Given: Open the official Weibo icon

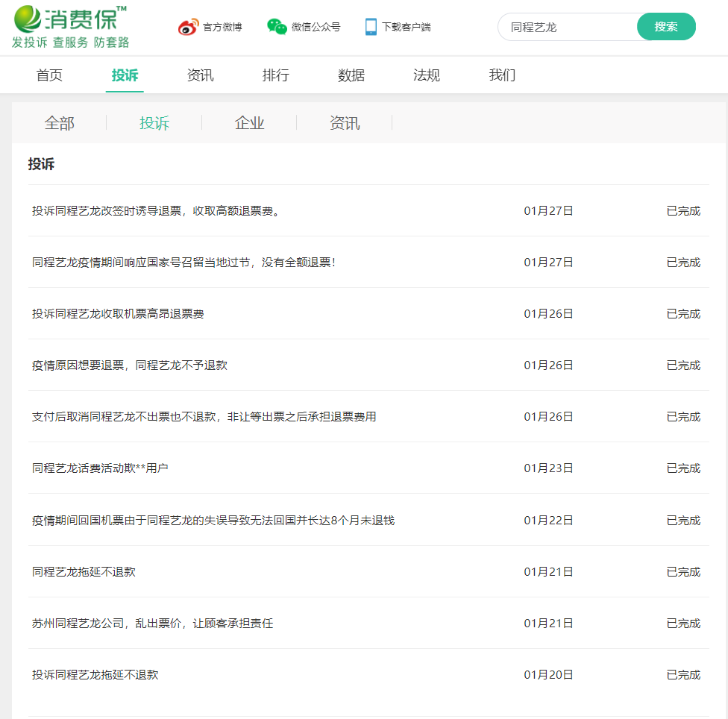Looking at the screenshot, I should tap(188, 27).
